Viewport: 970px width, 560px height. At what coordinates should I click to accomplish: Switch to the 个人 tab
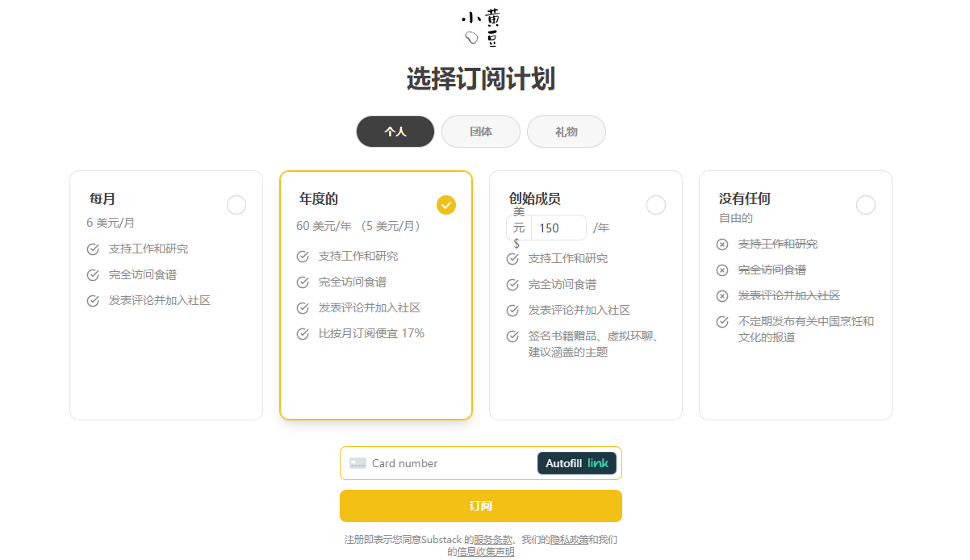coord(395,132)
